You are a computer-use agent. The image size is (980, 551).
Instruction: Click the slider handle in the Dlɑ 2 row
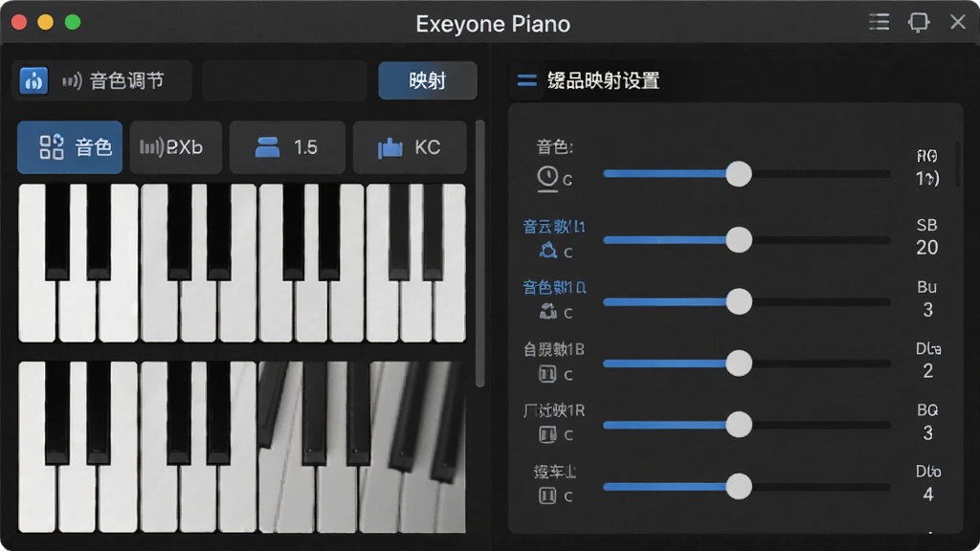(x=739, y=363)
